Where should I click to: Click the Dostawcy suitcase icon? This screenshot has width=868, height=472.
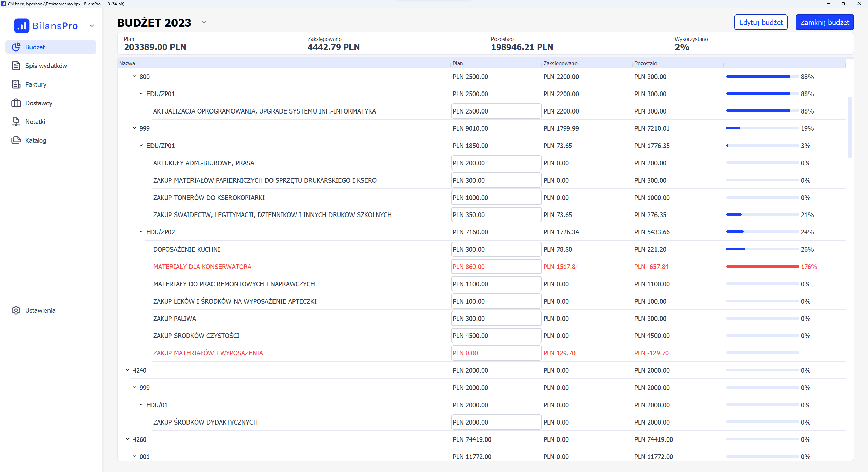[16, 103]
